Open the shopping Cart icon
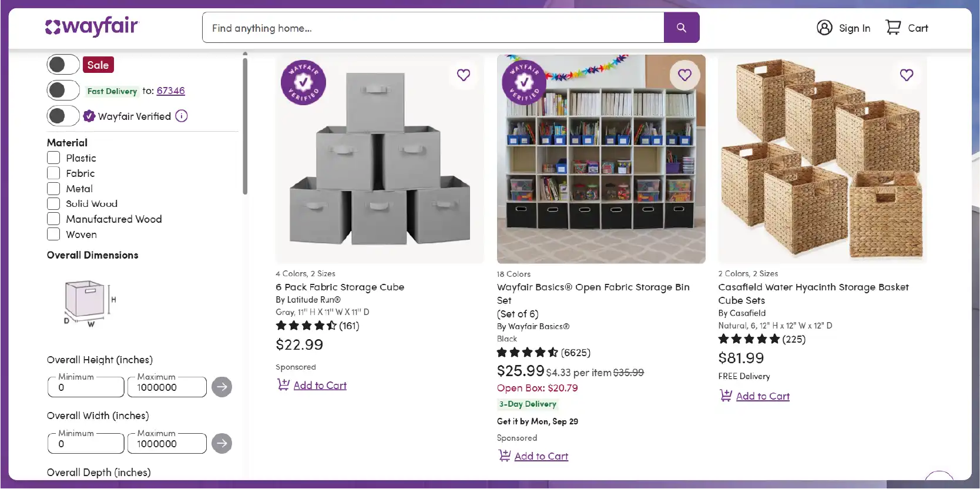 pos(893,28)
